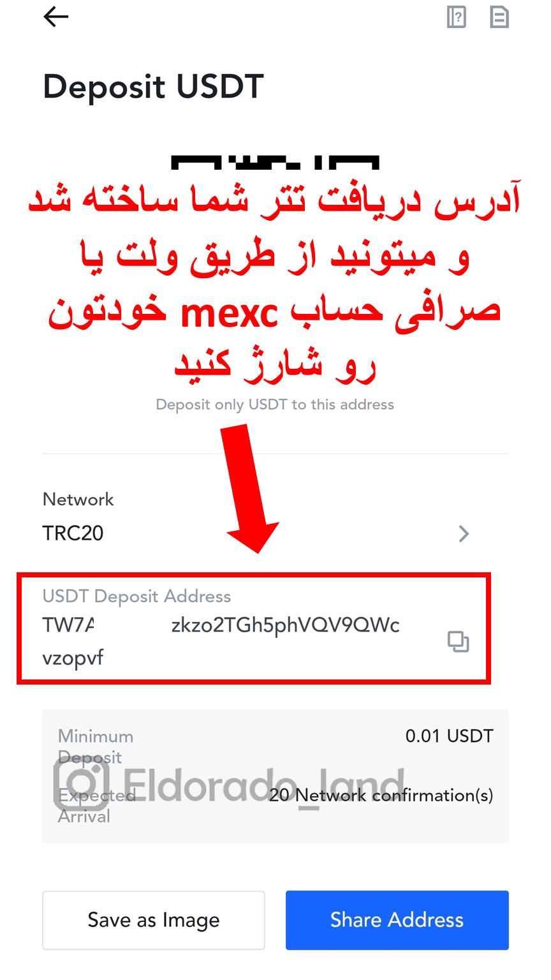Tap the 0.01 USDT minimum deposit value

[449, 736]
